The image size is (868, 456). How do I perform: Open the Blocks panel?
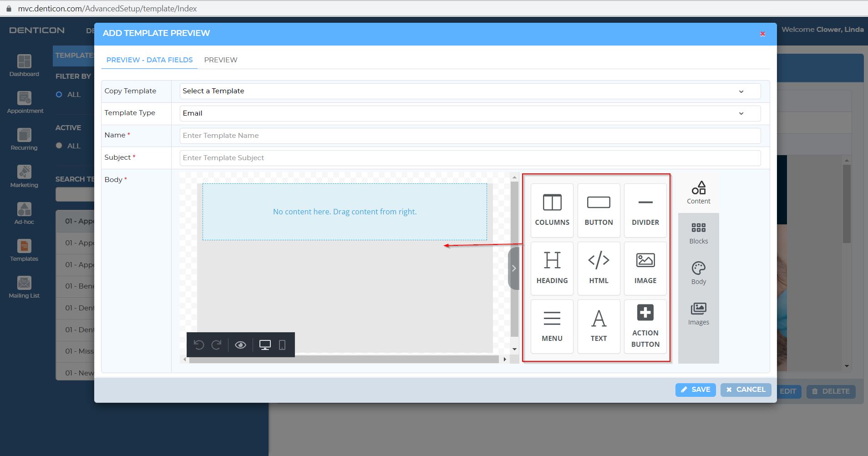pos(698,233)
